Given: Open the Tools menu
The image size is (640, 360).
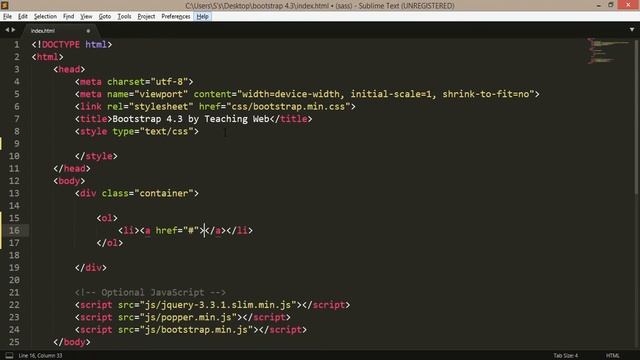Looking at the screenshot, I should (124, 16).
